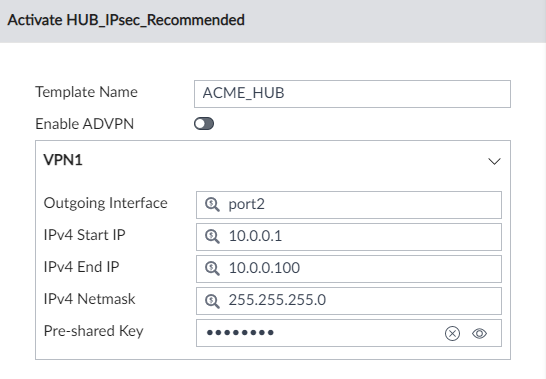Reveal the Pre-shared Key with eye icon

click(x=479, y=333)
